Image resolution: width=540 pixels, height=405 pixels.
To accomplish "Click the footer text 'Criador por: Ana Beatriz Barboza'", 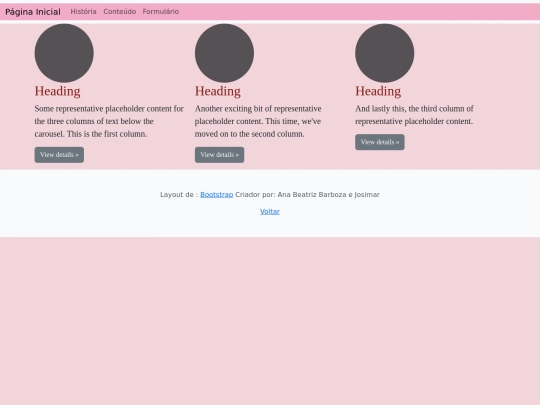I will point(291,195).
